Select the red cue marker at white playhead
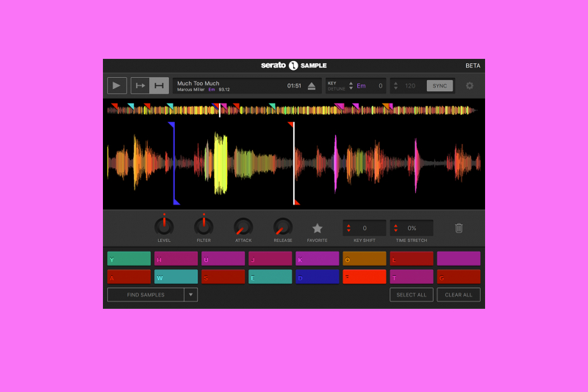The width and height of the screenshot is (588, 392). tap(293, 163)
